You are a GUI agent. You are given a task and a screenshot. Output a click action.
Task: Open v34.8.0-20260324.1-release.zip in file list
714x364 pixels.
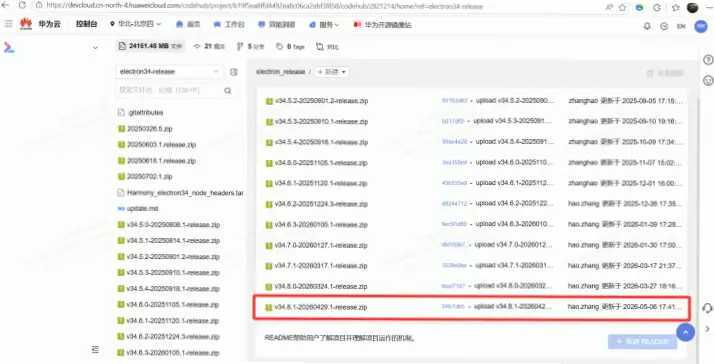321,287
